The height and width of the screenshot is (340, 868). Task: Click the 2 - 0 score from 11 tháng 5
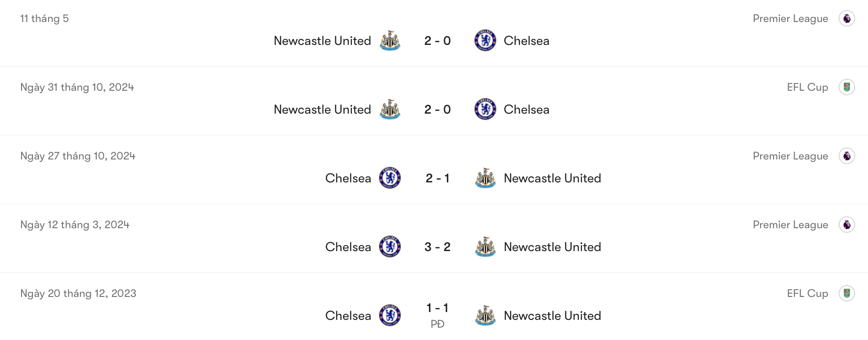[x=437, y=40]
